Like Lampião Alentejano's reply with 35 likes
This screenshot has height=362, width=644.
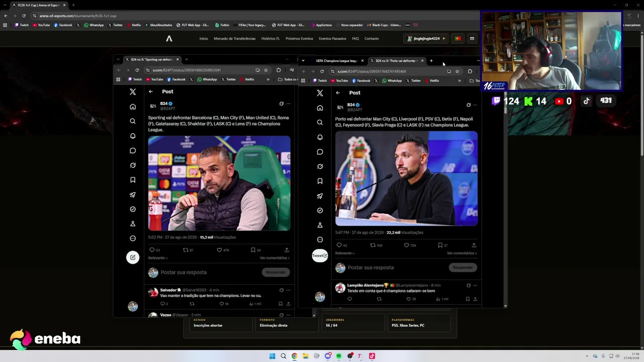pyautogui.click(x=410, y=299)
